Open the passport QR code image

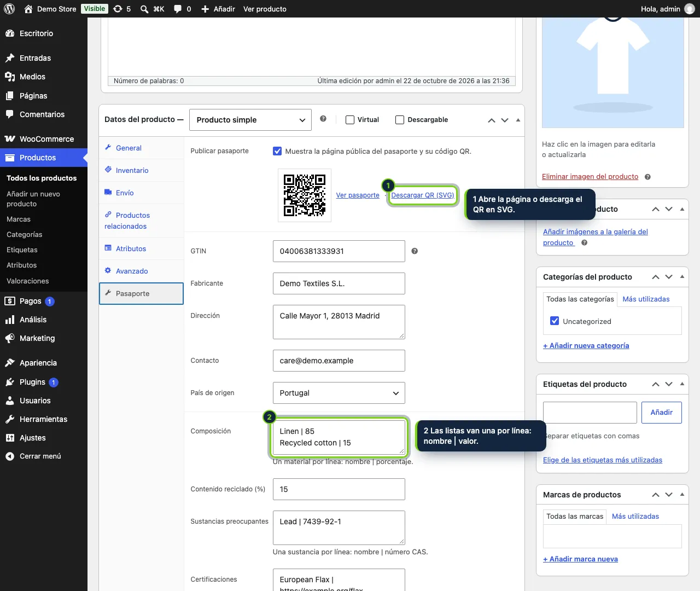click(x=305, y=195)
